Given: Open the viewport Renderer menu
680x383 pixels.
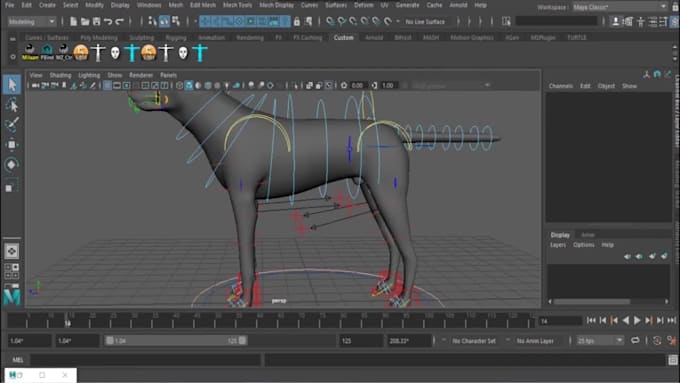Looking at the screenshot, I should pos(141,75).
